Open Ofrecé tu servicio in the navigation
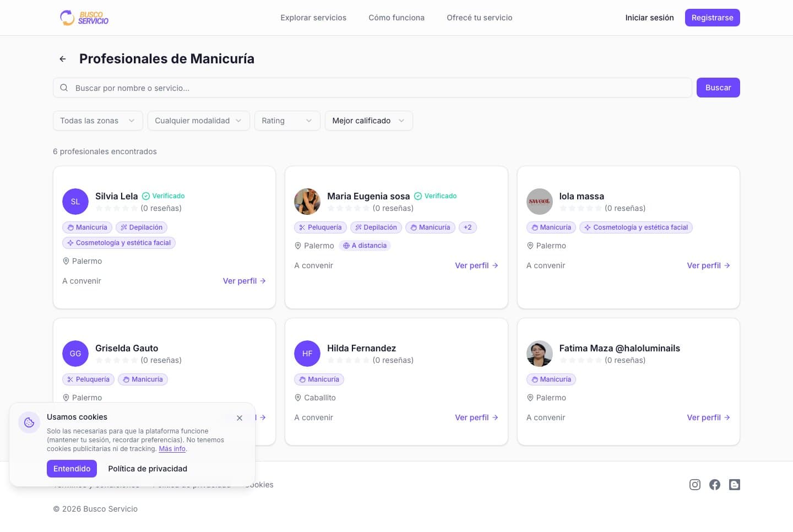 pyautogui.click(x=480, y=18)
